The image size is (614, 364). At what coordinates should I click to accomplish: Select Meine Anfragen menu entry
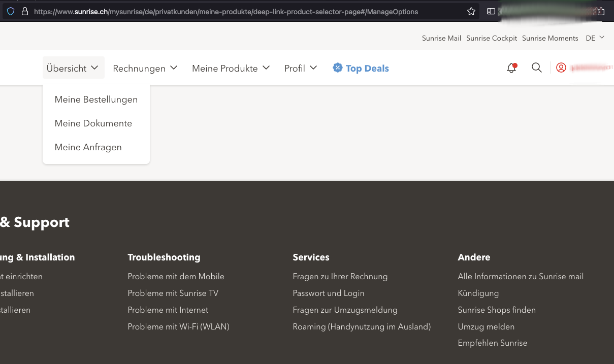(88, 147)
